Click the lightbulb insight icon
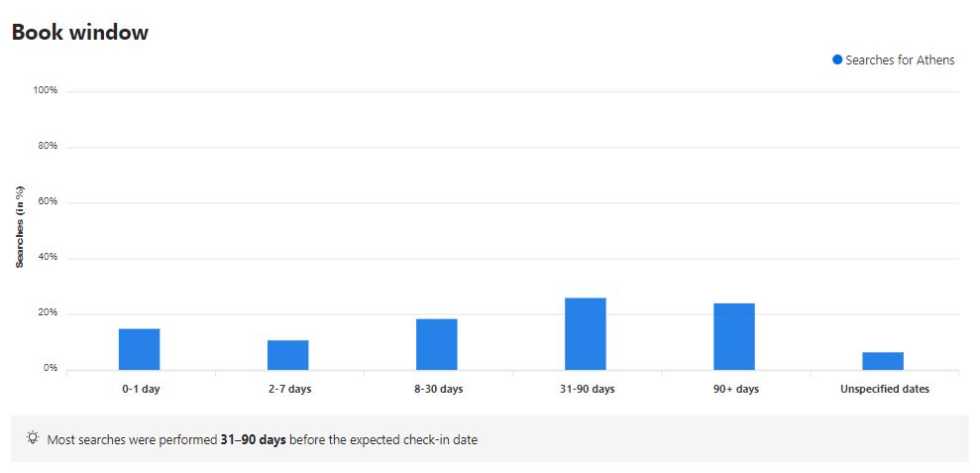This screenshot has width=980, height=473. [33, 438]
